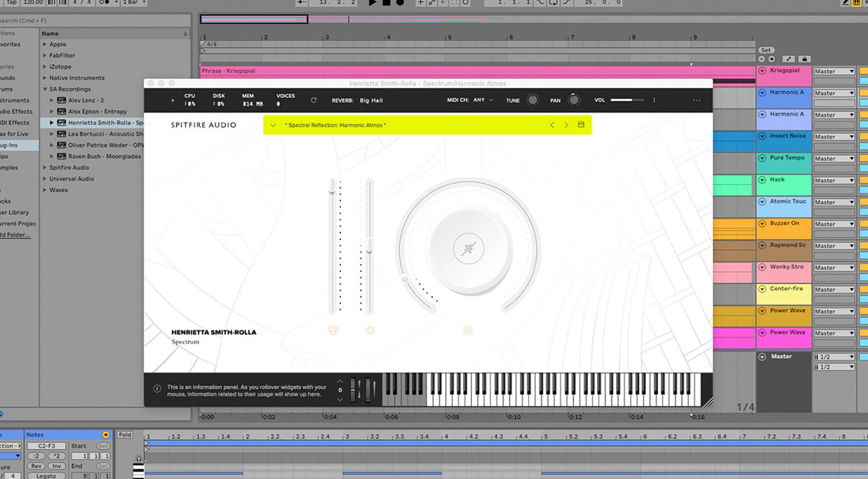Screen dimensions: 868x479
Task: Go to previous preset with left arrow
Action: click(x=552, y=125)
